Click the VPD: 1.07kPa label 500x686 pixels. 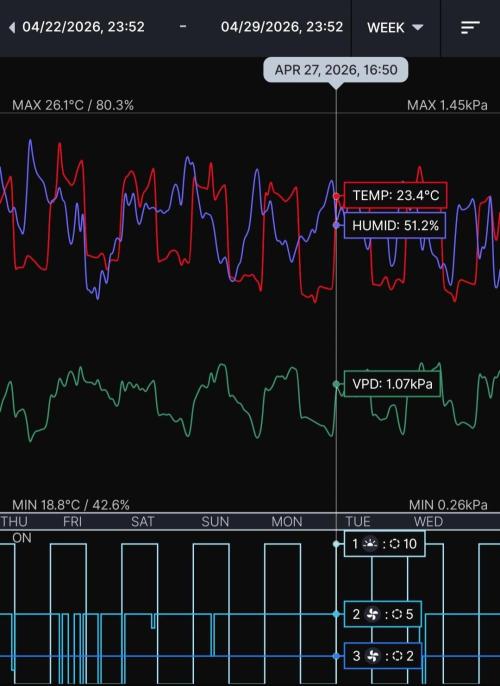392,384
